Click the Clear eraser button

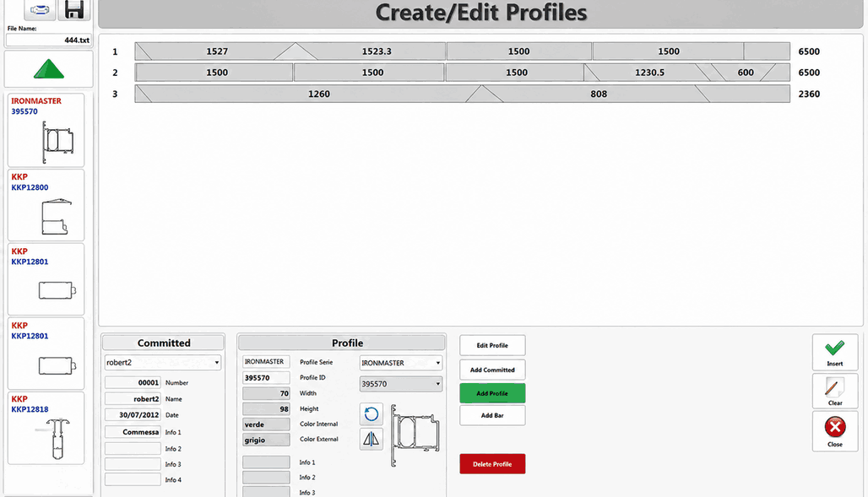(835, 392)
